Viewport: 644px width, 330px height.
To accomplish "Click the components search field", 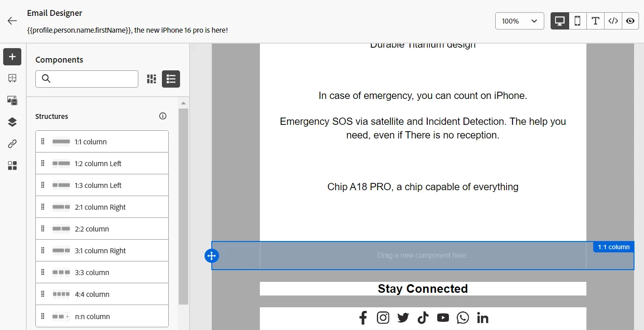I will (87, 79).
